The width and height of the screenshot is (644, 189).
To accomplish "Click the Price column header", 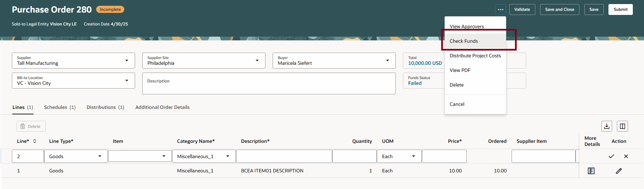I will (x=455, y=141).
